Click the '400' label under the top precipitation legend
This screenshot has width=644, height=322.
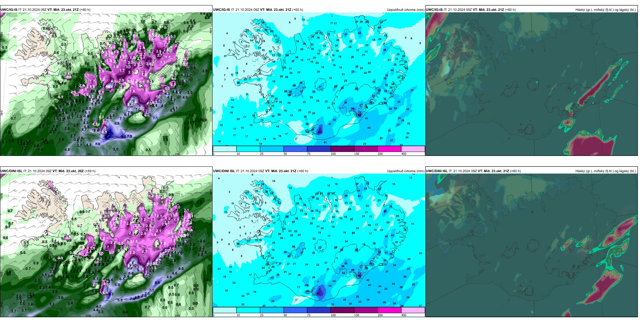(404, 154)
